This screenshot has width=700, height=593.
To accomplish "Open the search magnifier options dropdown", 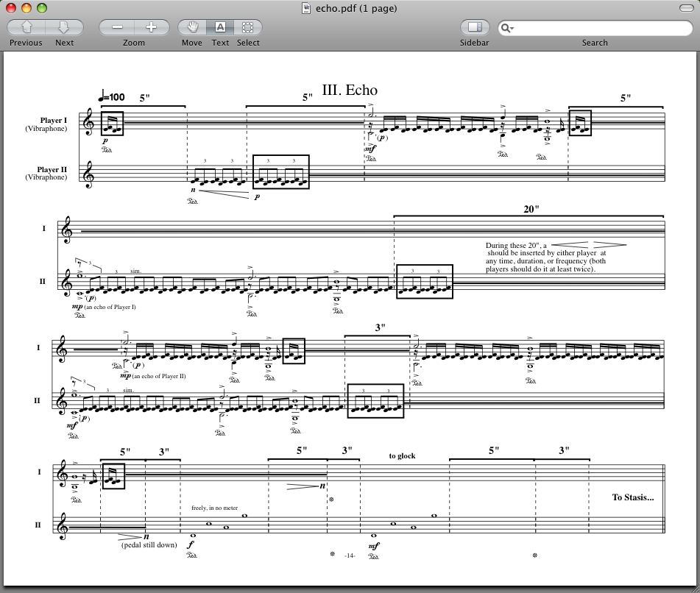I will click(x=507, y=28).
